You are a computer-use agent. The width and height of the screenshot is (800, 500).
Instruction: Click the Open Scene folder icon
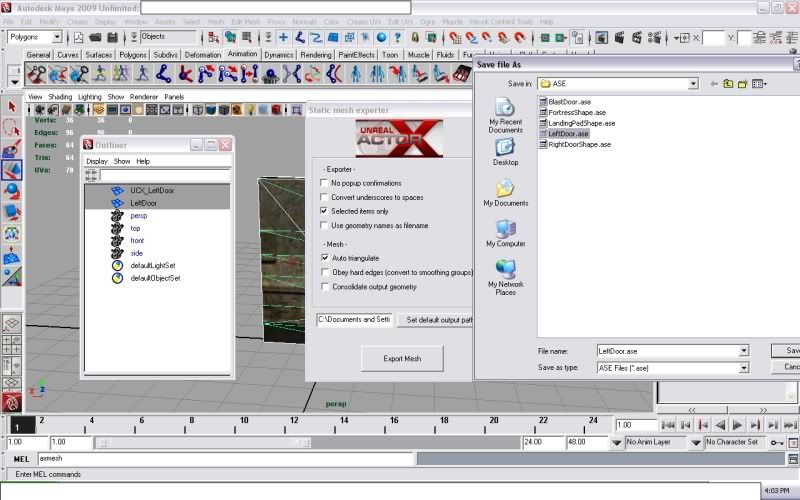[x=95, y=37]
